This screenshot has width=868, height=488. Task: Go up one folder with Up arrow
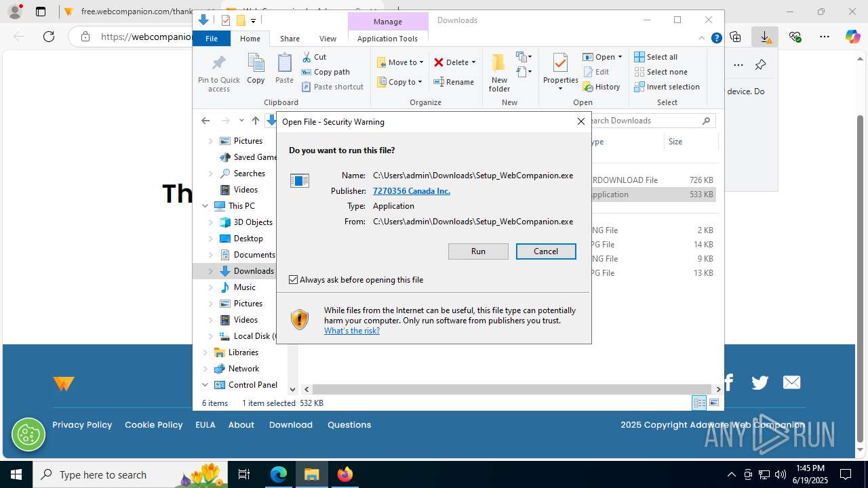[255, 121]
